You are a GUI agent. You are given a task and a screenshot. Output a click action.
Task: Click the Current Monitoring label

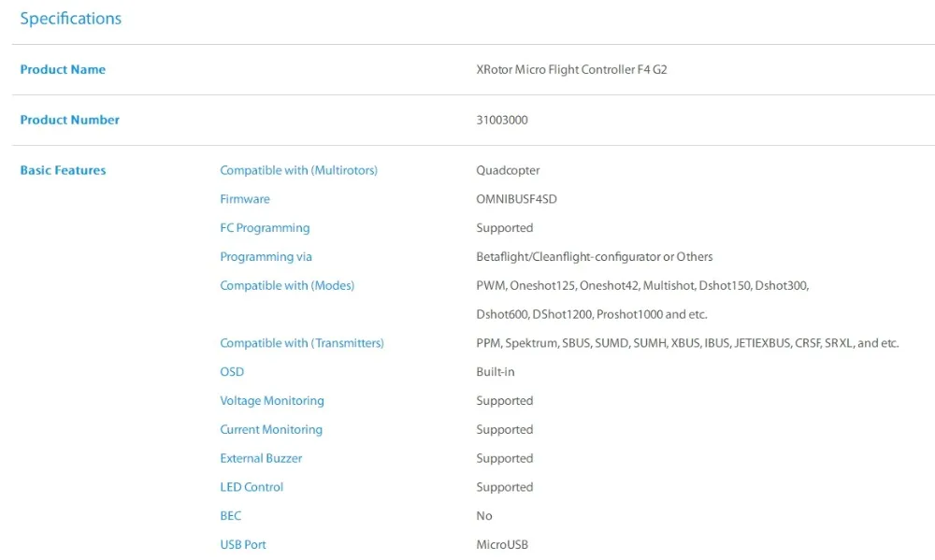click(271, 429)
